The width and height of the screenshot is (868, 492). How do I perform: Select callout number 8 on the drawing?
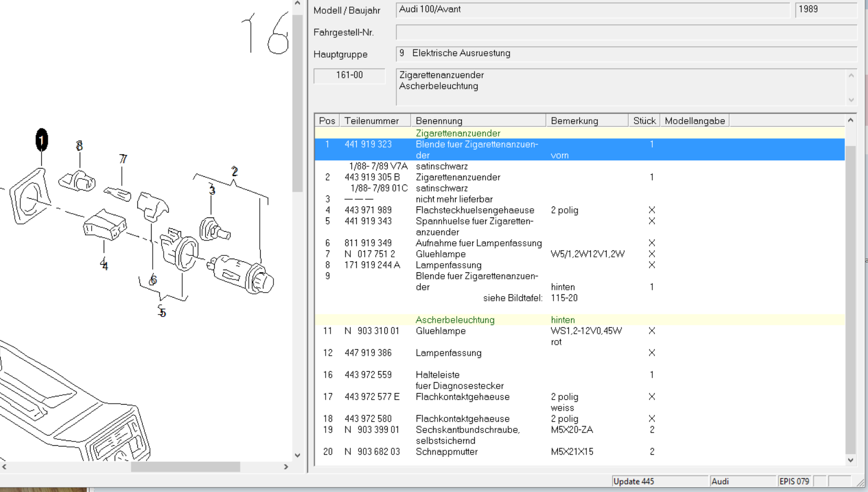[x=80, y=146]
